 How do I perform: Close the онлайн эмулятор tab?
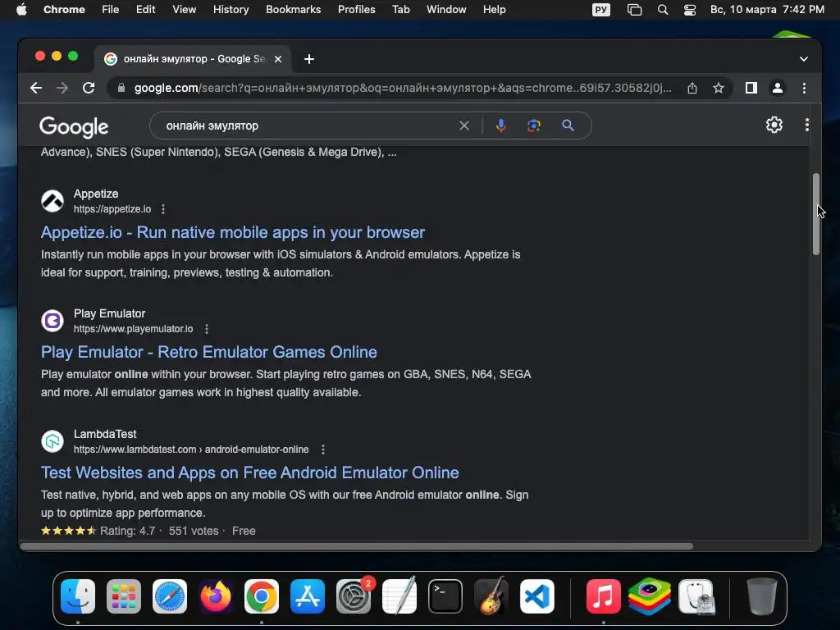[278, 59]
